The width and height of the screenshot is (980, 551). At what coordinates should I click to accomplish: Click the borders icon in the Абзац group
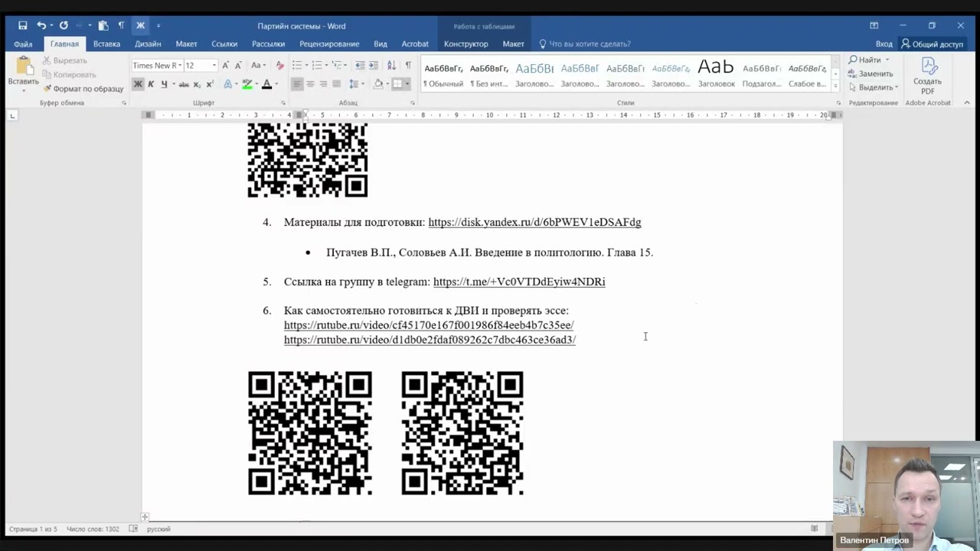[397, 84]
